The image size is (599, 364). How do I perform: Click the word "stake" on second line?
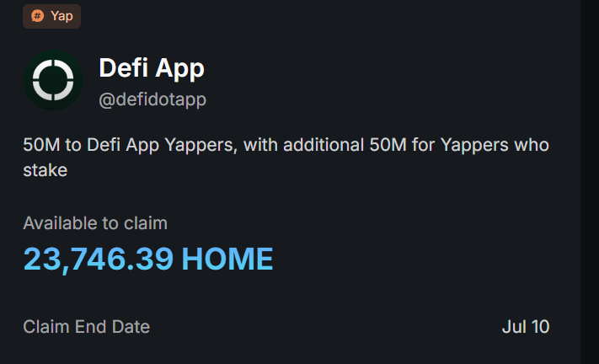coord(45,170)
